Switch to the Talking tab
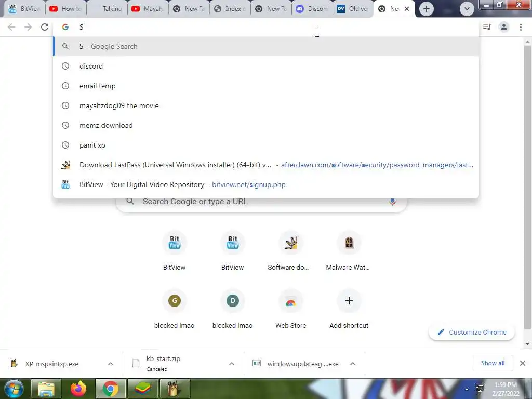The width and height of the screenshot is (532, 399). click(x=107, y=9)
